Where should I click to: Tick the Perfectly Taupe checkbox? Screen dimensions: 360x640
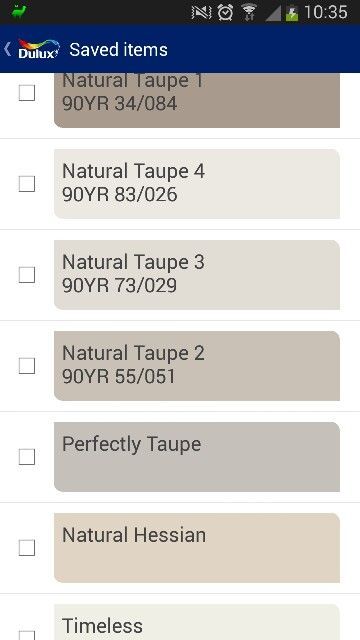[x=27, y=457]
